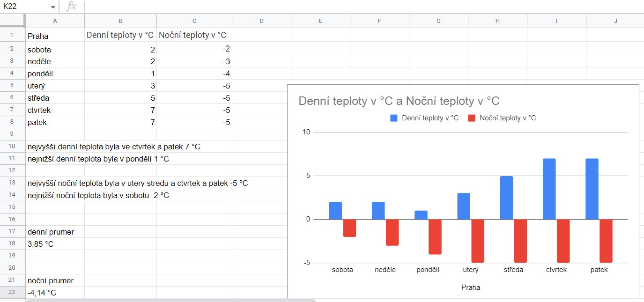Viewport: 644px width, 302px height.
Task: Select column J header
Action: (x=615, y=21)
